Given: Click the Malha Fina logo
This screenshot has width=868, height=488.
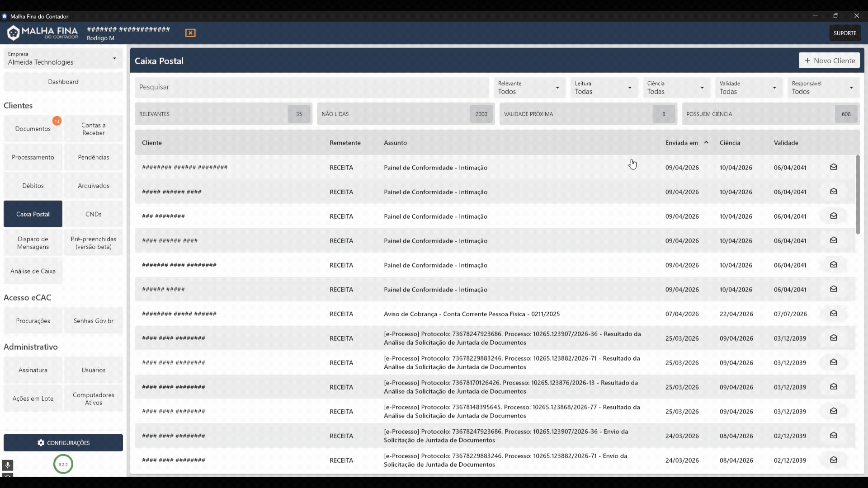Looking at the screenshot, I should tap(42, 33).
